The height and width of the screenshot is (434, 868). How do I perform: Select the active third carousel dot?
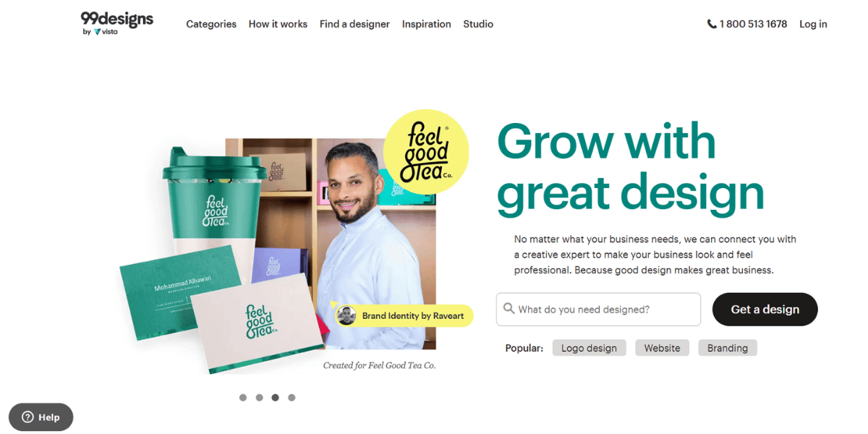coord(275,397)
